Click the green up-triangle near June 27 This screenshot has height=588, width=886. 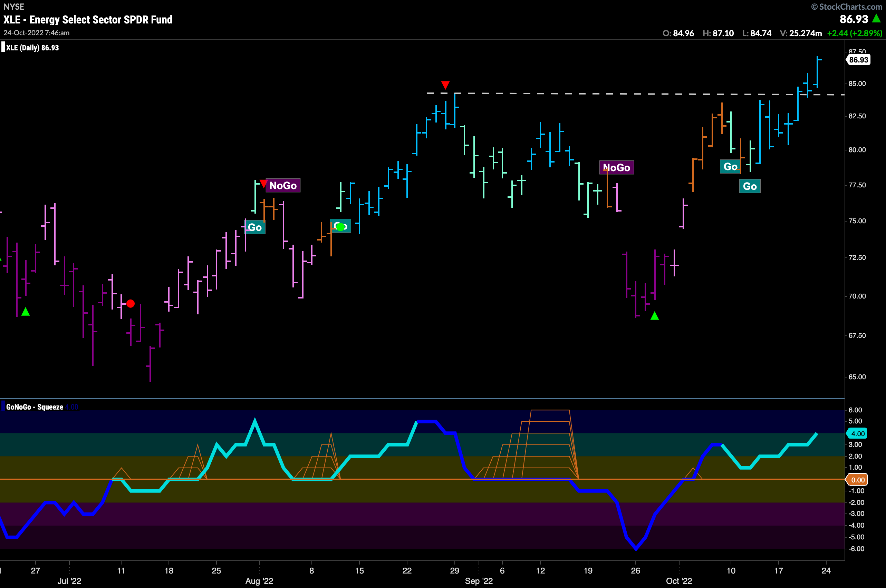pos(26,311)
